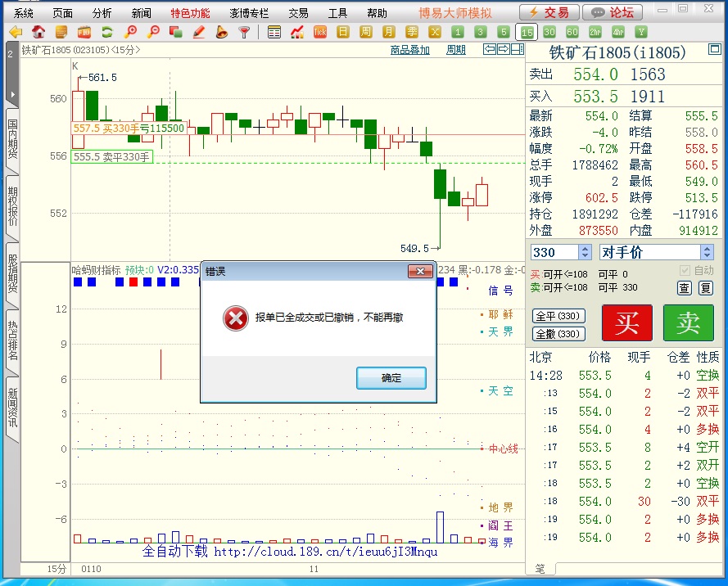Screen dimensions: 728x586
Task: Zoom in with plus magnifier icon
Action: pyautogui.click(x=129, y=32)
